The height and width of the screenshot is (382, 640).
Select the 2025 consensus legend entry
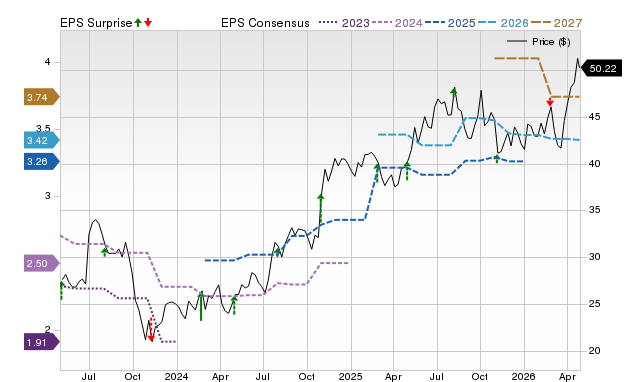pyautogui.click(x=450, y=23)
